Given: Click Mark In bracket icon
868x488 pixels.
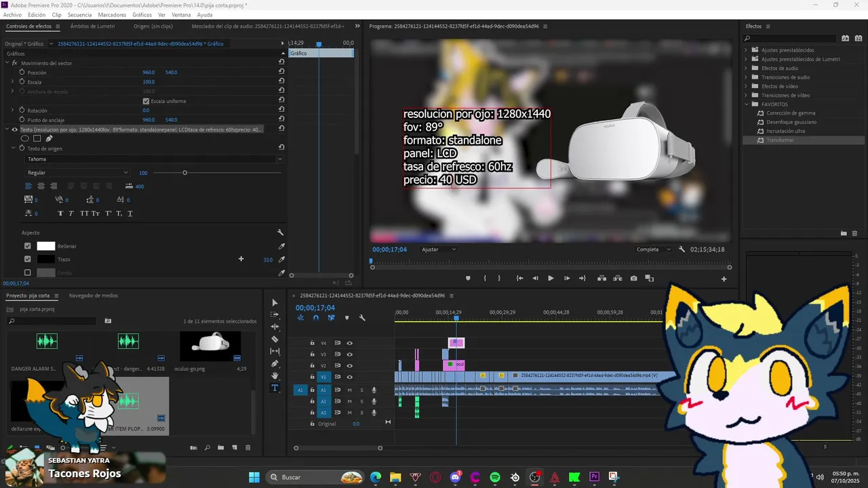Looking at the screenshot, I should [484, 279].
